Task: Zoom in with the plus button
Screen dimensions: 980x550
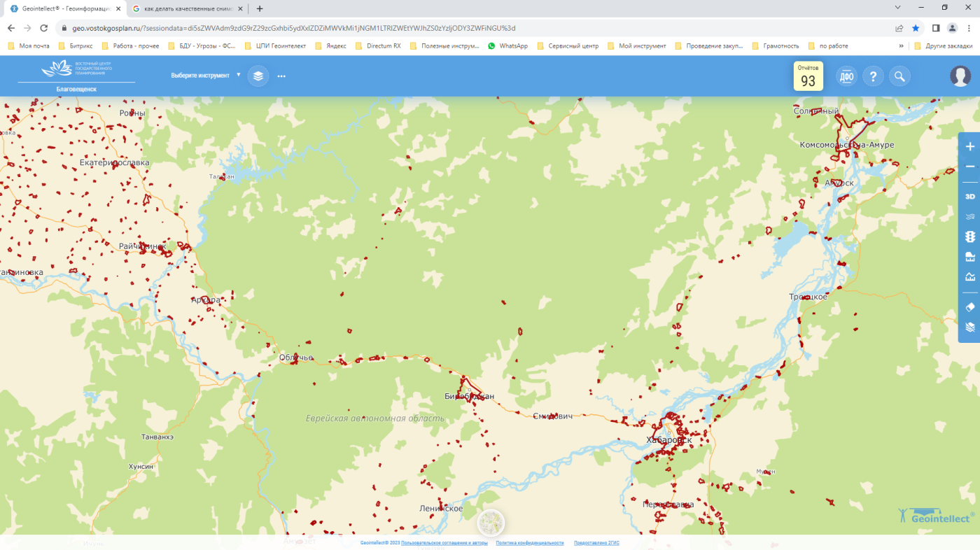Action: [969, 147]
